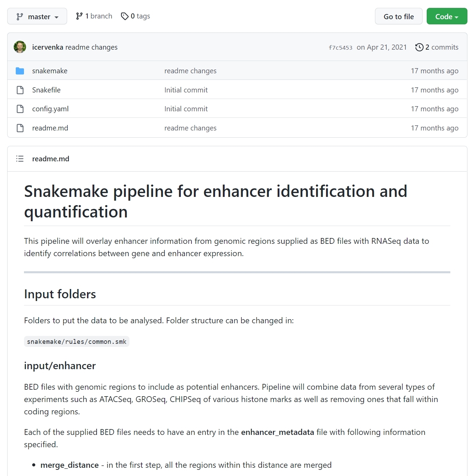
Task: Open readme table of contents list icon
Action: tap(20, 159)
